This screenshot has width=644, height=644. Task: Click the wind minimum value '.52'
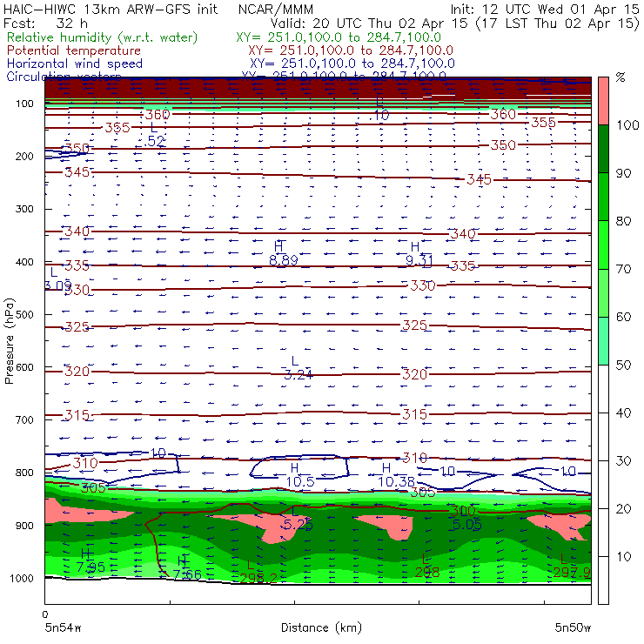pyautogui.click(x=155, y=141)
